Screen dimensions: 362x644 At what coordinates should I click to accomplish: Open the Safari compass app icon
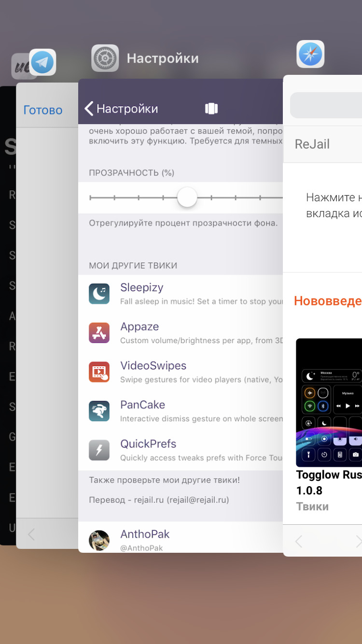tap(310, 54)
